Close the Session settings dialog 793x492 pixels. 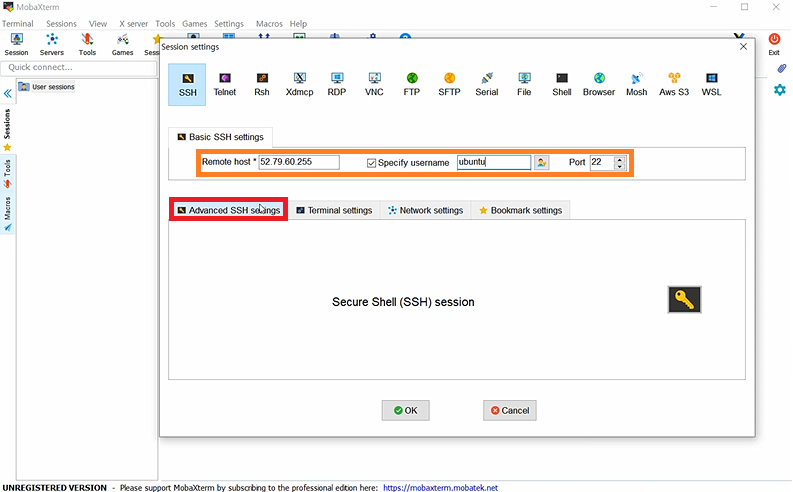click(743, 47)
